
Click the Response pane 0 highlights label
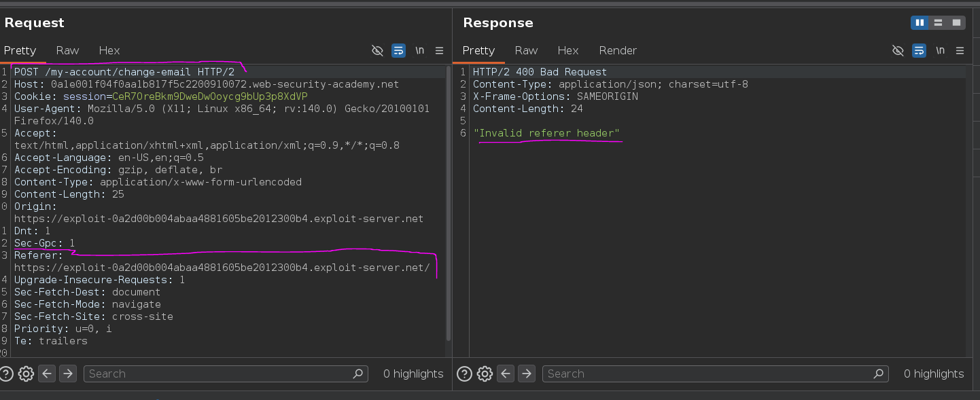pyautogui.click(x=934, y=374)
